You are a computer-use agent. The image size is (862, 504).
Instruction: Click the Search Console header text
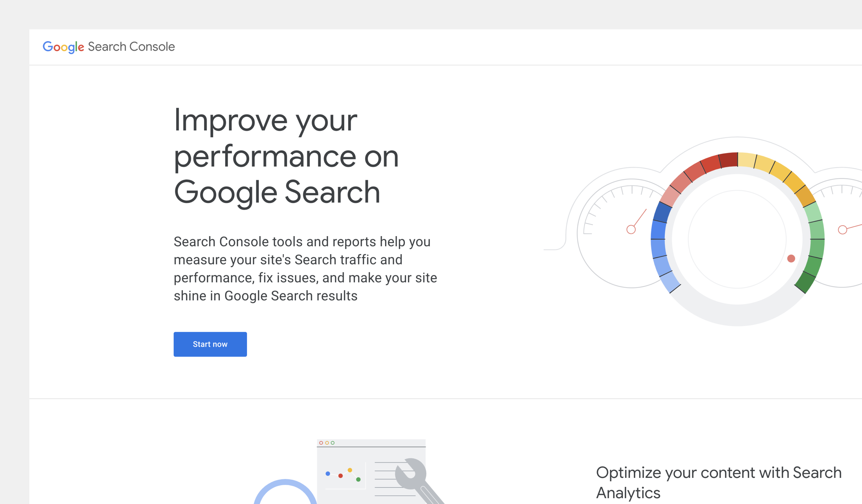[131, 46]
